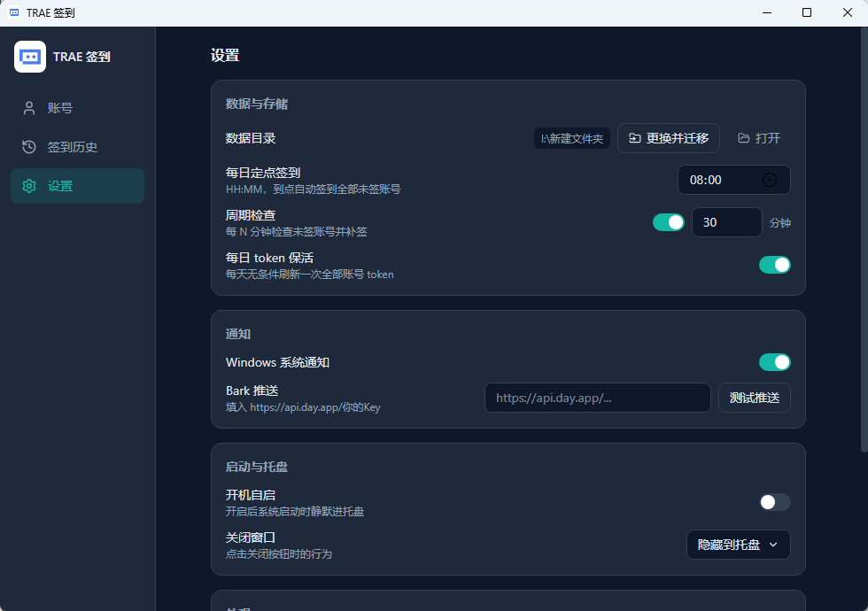
Task: Click the 启动与托盘 section title
Action: tap(257, 468)
